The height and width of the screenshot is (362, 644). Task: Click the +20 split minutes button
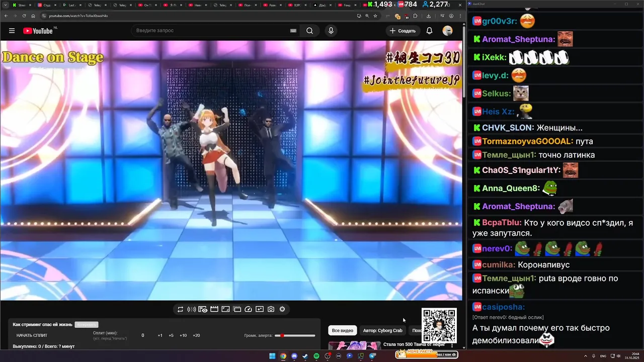coord(196,335)
